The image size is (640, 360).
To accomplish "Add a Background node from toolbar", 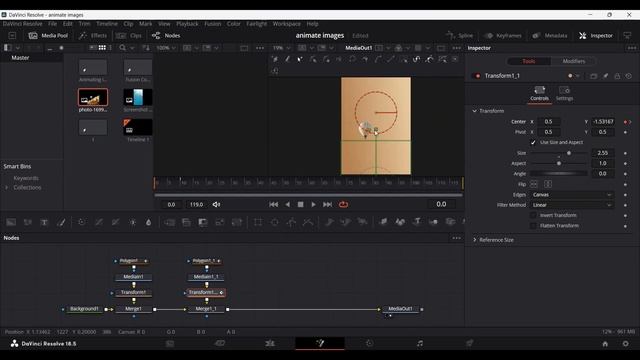I will [x=11, y=222].
